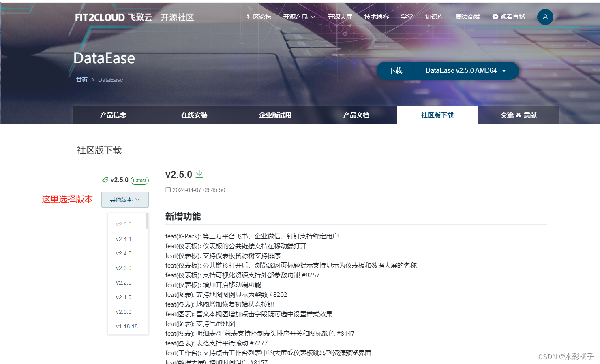This screenshot has height=364, width=600.
Task: Expand the 开源产品 dropdown menu
Action: tap(299, 17)
